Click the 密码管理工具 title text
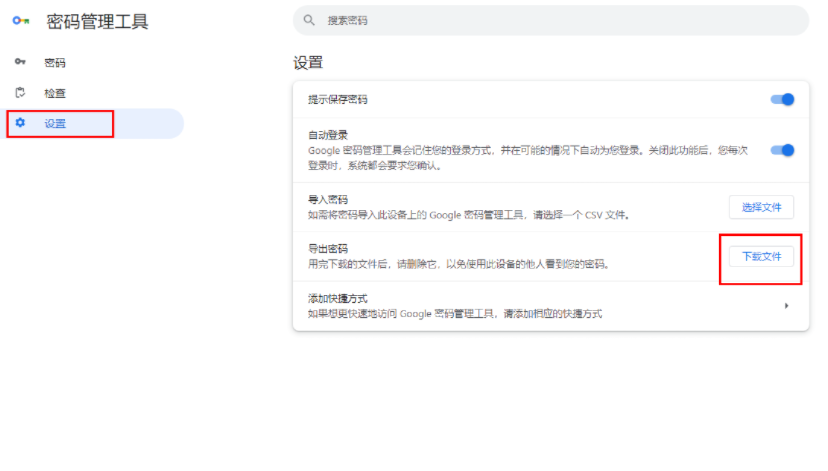The height and width of the screenshot is (471, 828). click(x=97, y=22)
